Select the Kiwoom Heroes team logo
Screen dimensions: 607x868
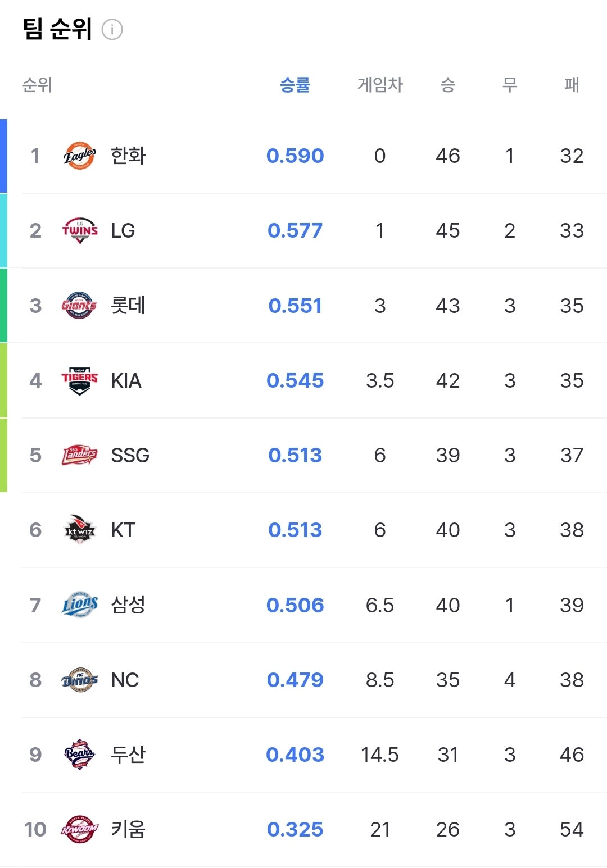(79, 829)
